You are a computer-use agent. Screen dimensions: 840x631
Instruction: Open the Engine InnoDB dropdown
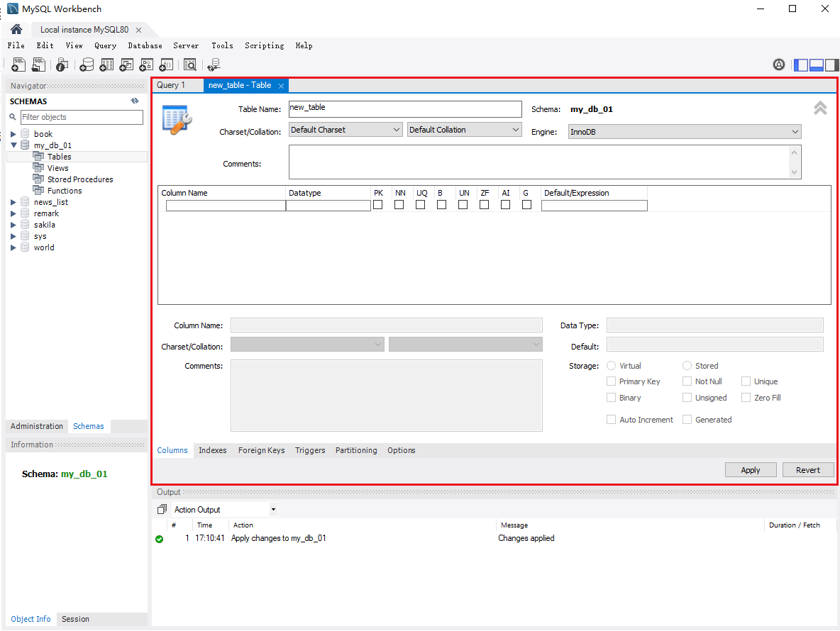click(x=685, y=132)
